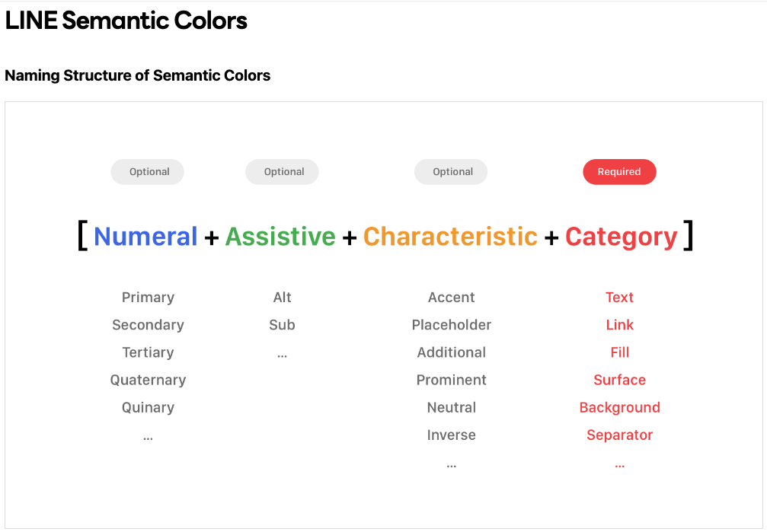
Task: Click the LINE Semantic Colors title
Action: point(126,21)
